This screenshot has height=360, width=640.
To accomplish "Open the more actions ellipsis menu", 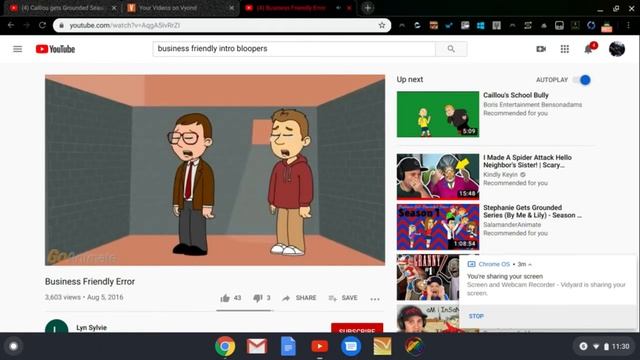I will click(x=375, y=299).
